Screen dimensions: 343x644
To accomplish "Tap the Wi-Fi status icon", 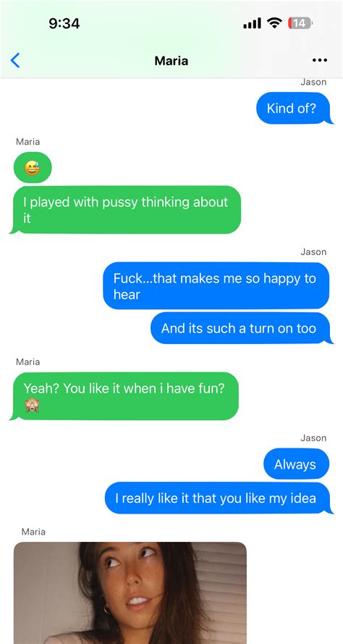I will [274, 23].
